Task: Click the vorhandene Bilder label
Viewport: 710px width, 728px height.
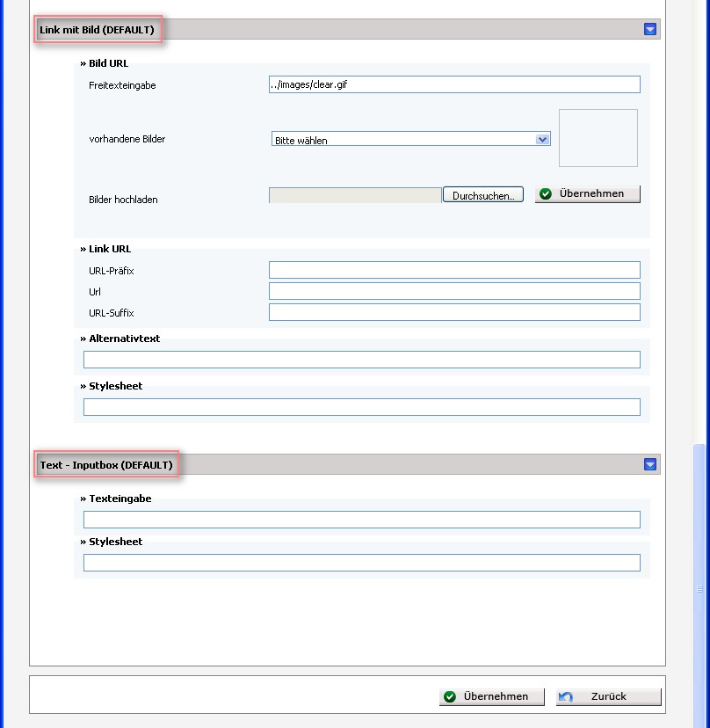Action: pos(127,139)
